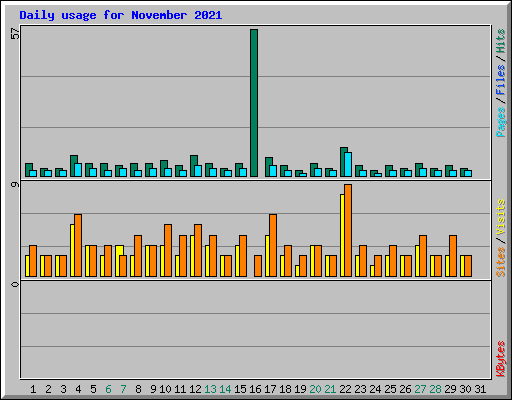512x400 pixels.
Task: Click the cyan Pages bar for day 22
Action: [348, 165]
